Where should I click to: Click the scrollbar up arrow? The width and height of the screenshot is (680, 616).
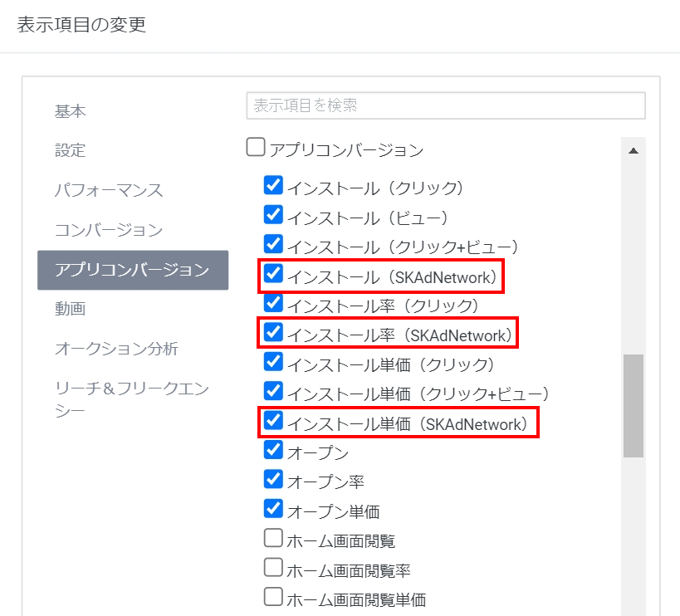tap(634, 150)
